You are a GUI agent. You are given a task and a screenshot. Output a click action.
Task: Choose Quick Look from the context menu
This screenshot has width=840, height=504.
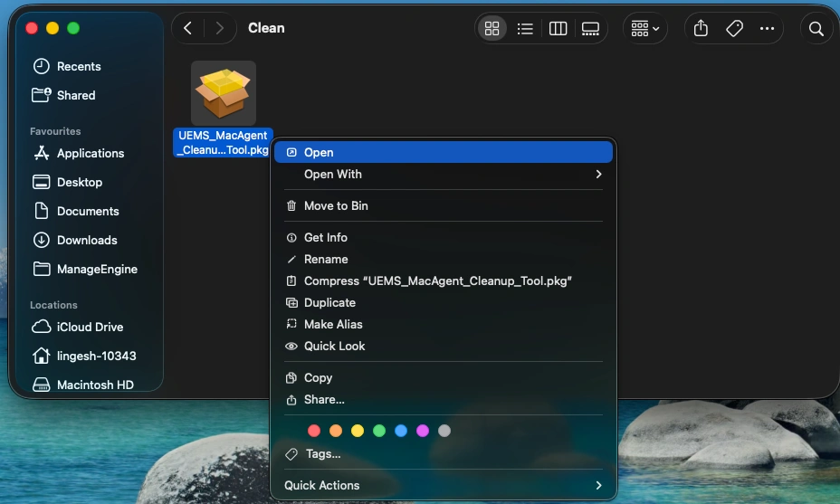444,346
